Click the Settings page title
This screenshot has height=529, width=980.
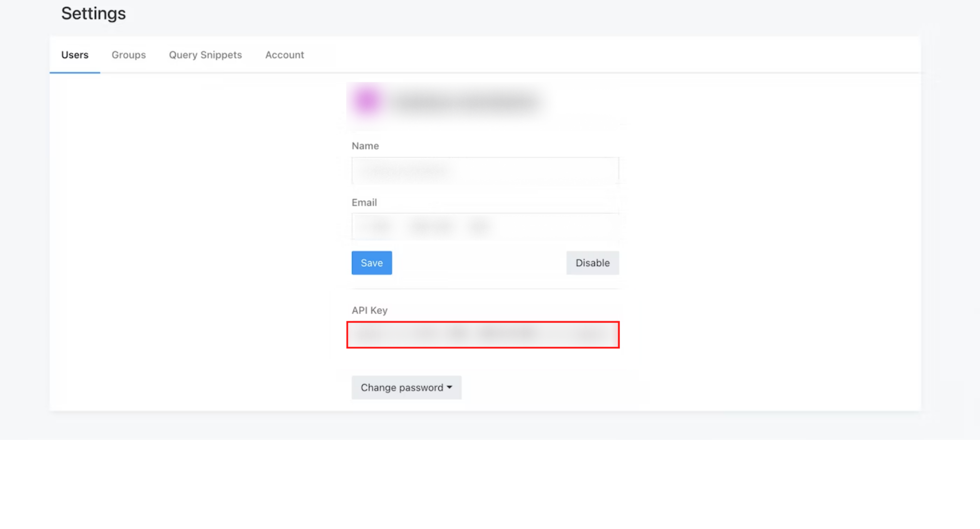pyautogui.click(x=93, y=13)
